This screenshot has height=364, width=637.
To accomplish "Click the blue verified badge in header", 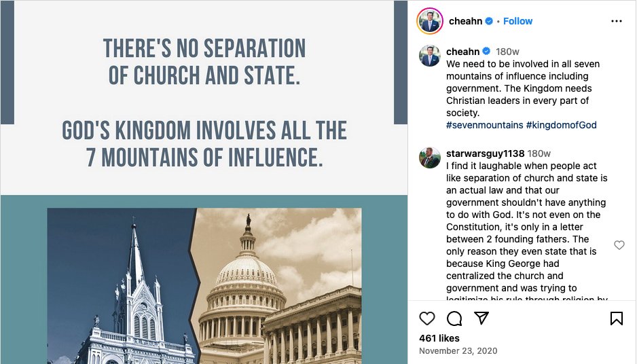I will click(489, 21).
